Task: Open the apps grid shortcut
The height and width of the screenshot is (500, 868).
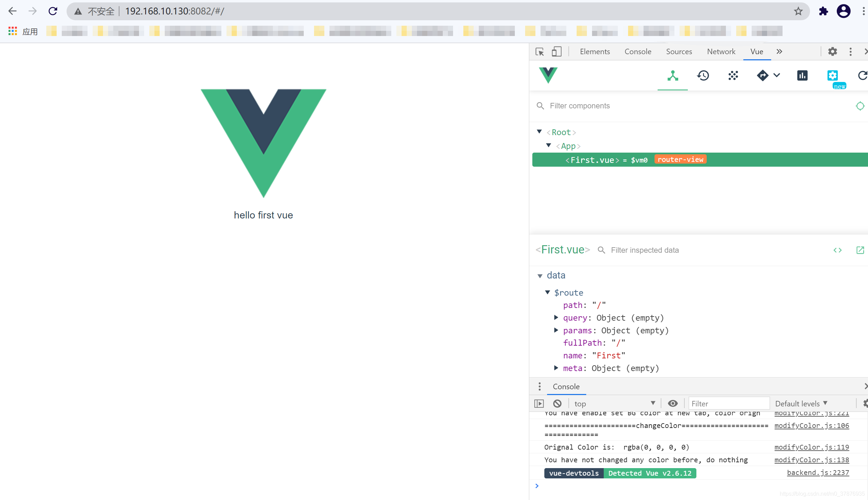Action: (13, 31)
